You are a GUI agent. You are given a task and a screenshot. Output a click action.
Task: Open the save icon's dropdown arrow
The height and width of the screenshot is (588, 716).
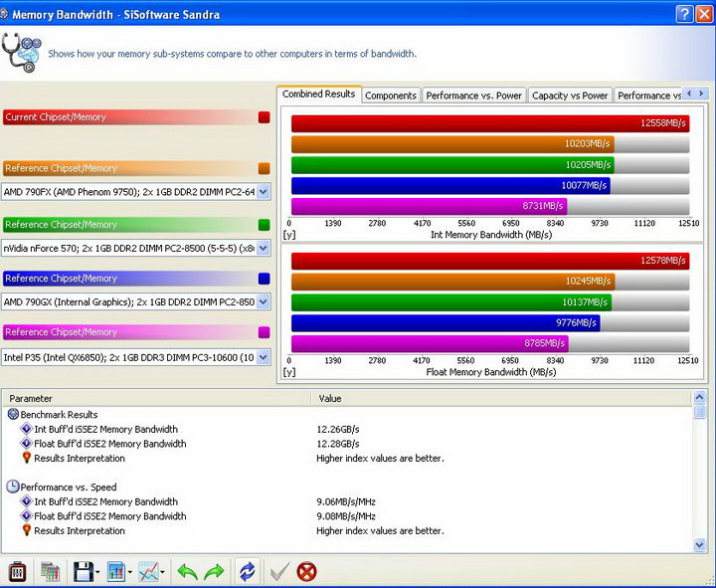pos(97,572)
